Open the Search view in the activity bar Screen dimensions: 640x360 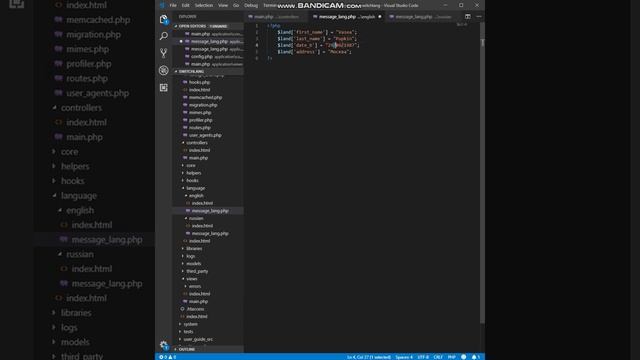164,36
